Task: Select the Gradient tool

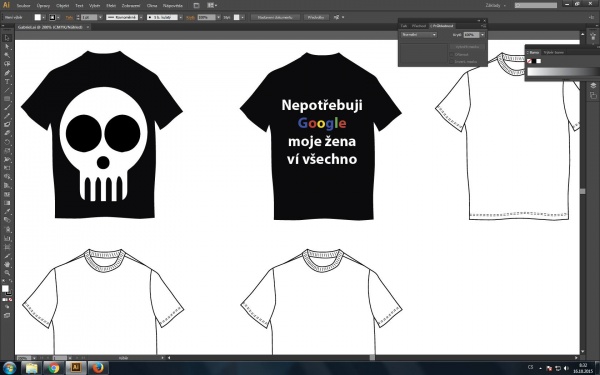Action: (7, 203)
